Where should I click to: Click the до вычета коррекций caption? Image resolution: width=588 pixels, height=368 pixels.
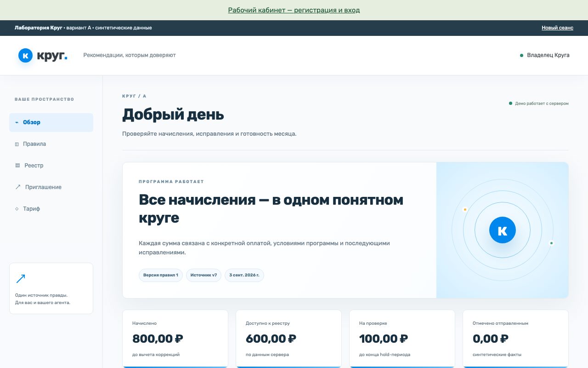tap(156, 355)
